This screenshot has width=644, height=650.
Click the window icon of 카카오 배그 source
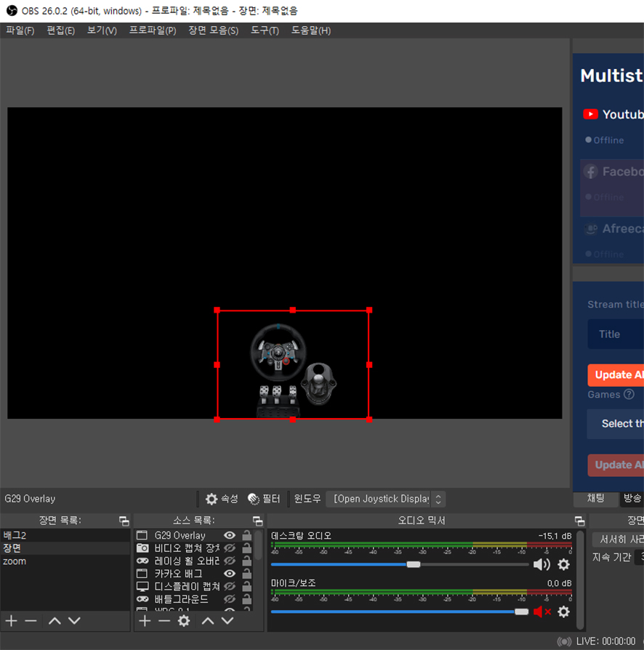142,574
